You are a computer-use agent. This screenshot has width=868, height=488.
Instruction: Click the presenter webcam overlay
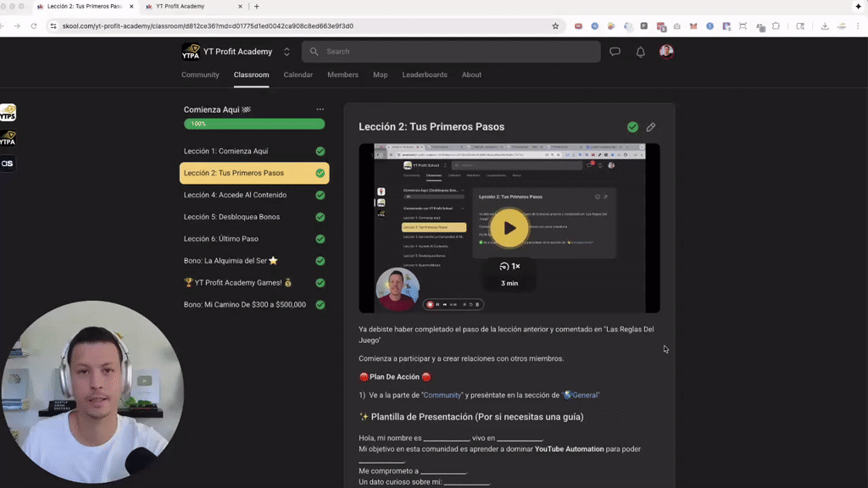pos(92,391)
